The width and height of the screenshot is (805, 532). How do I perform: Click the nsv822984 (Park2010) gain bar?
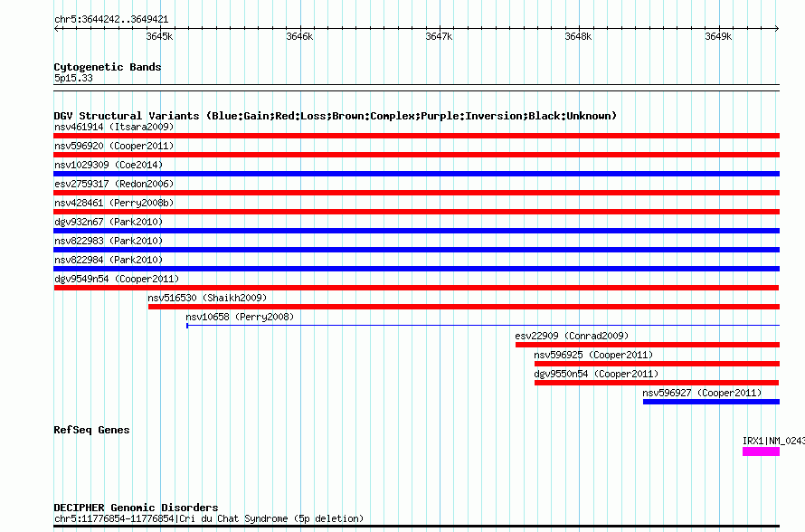(416, 269)
